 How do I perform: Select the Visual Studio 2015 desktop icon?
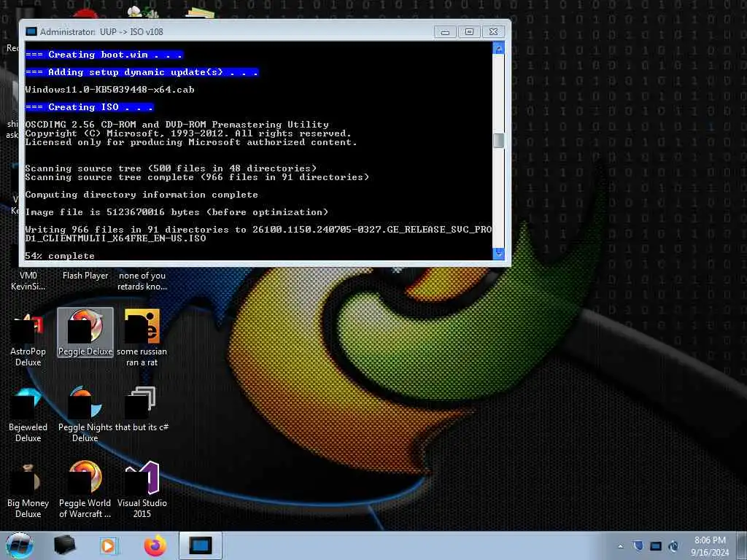[142, 491]
